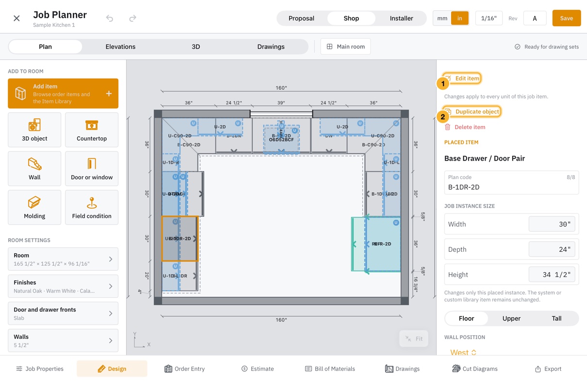Choose the Wall tool
This screenshot has height=392, width=587.
tap(34, 169)
